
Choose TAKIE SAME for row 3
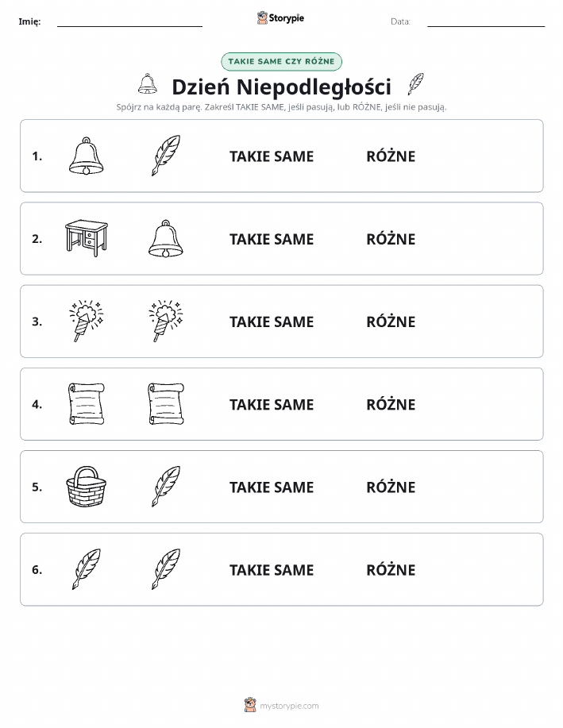(x=272, y=322)
